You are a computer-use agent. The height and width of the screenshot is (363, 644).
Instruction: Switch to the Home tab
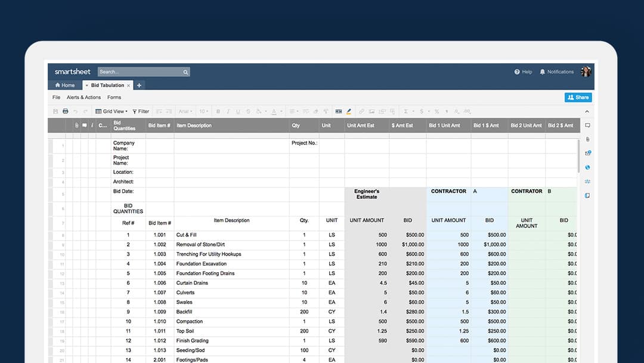[65, 85]
